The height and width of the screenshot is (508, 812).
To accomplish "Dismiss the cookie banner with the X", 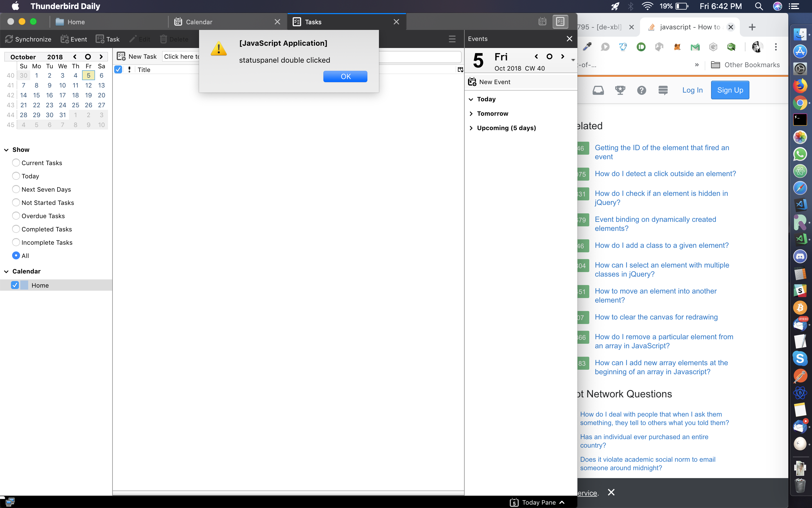I will click(611, 492).
